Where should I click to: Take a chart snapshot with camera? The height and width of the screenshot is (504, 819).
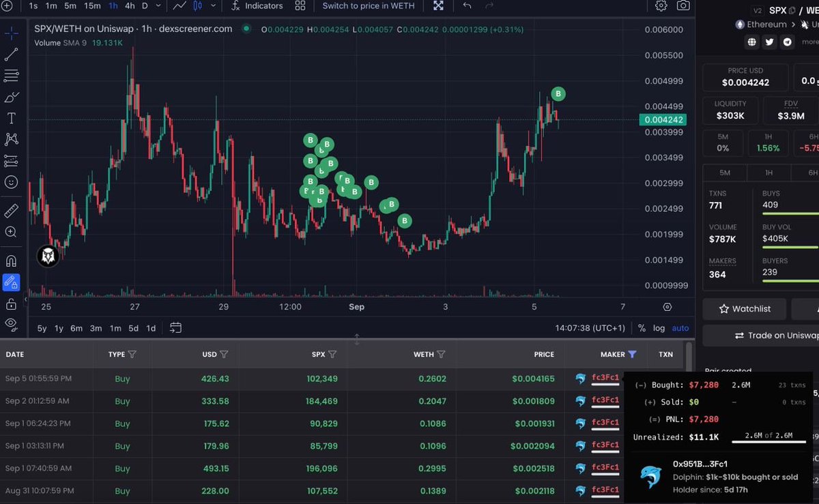(682, 6)
